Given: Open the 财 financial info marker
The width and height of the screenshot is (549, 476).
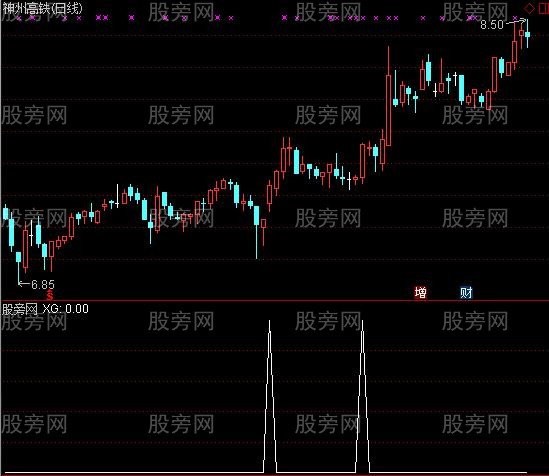Looking at the screenshot, I should [466, 292].
